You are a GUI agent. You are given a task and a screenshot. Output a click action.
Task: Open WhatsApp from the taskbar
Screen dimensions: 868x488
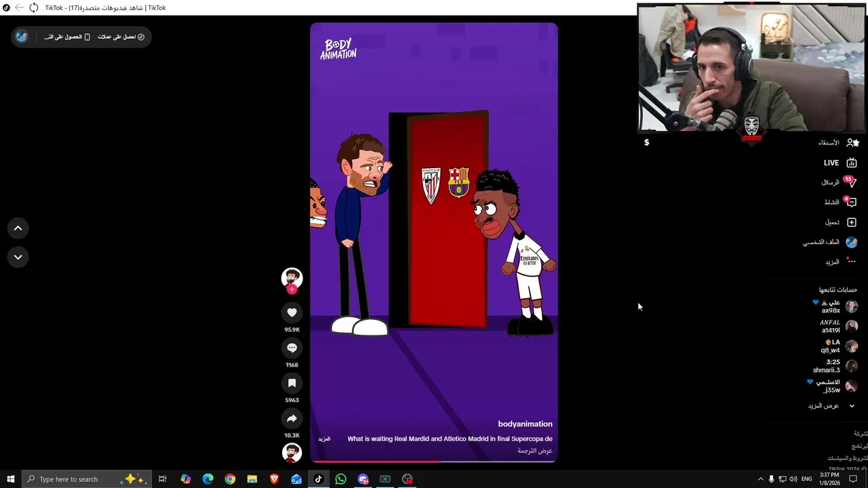coord(340,479)
